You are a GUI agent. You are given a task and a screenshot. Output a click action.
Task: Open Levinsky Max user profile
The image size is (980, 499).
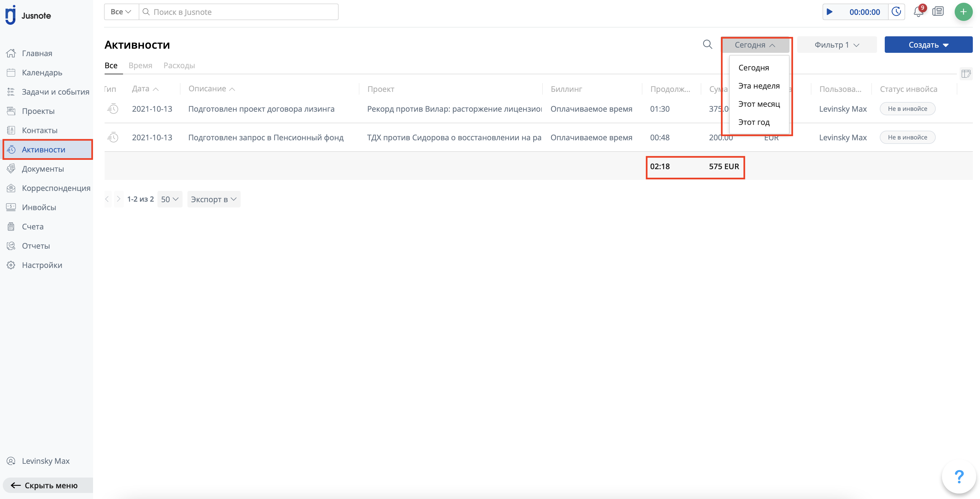coord(46,461)
